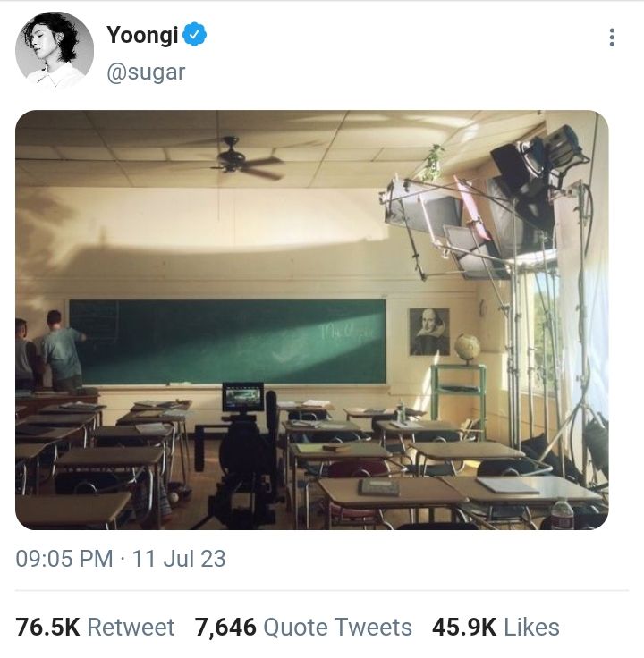Image resolution: width=644 pixels, height=658 pixels.
Task: Open the classroom photo attached to tweet
Action: pos(311,320)
